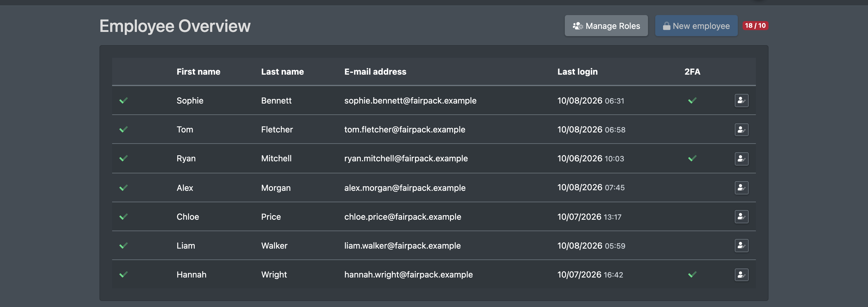Click the 18 / 10 employee count badge
This screenshot has height=307, width=868.
pos(755,26)
